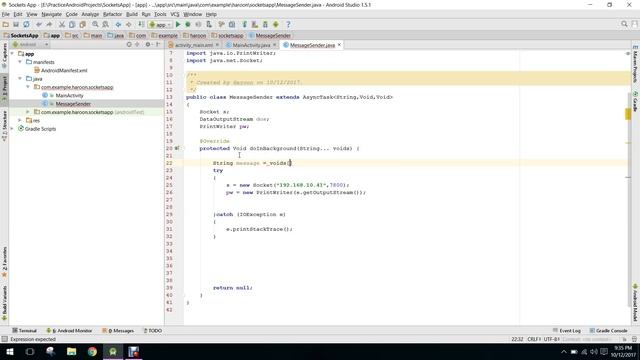
Task: Click the SDK Manager download icon
Action: click(x=265, y=24)
